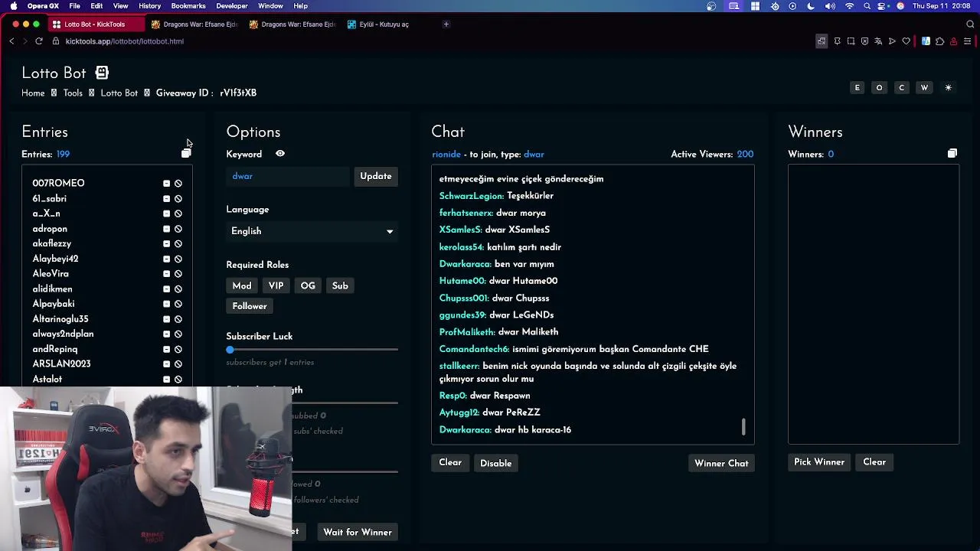Remove entry adropon with the minus icon
This screenshot has height=551, width=980.
tap(166, 229)
